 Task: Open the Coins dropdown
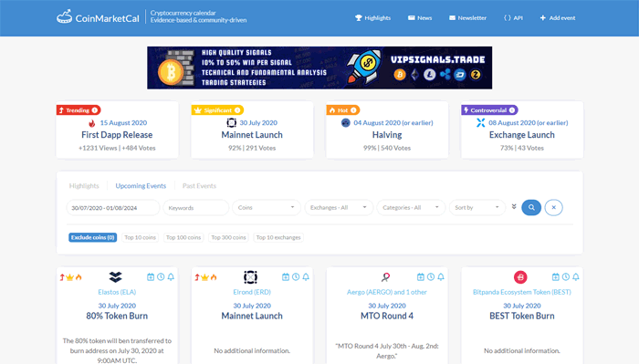pyautogui.click(x=267, y=208)
